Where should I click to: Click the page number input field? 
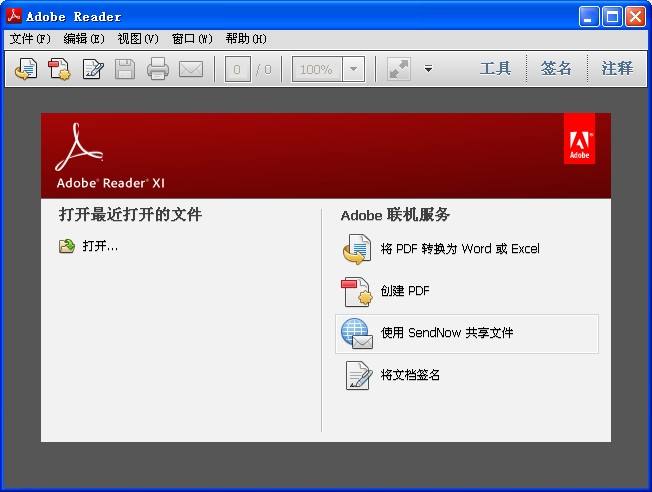tap(237, 69)
